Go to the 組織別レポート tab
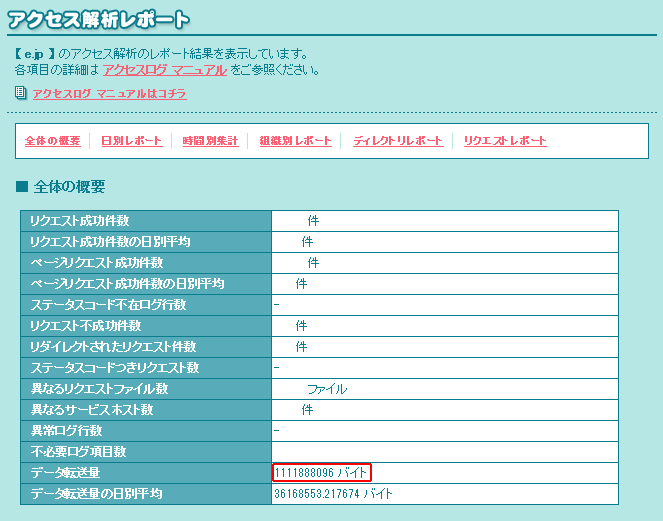Viewport: 663px width, 521px height. (x=295, y=141)
